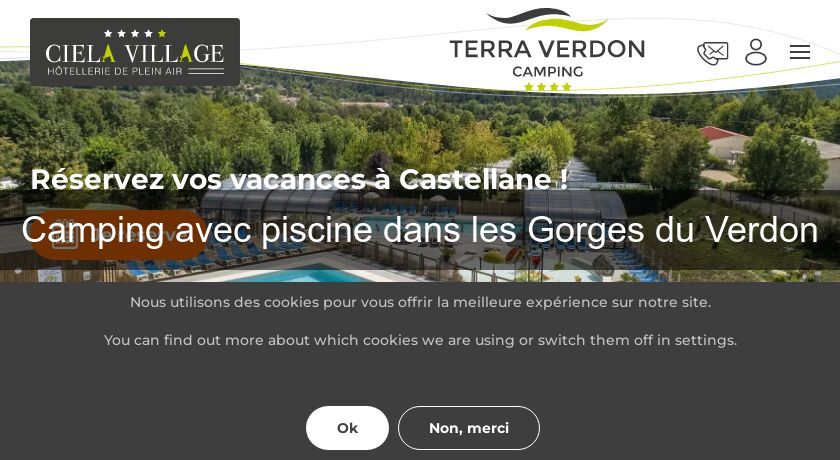Open the user account icon
Screen dimensions: 840x460
(x=756, y=52)
